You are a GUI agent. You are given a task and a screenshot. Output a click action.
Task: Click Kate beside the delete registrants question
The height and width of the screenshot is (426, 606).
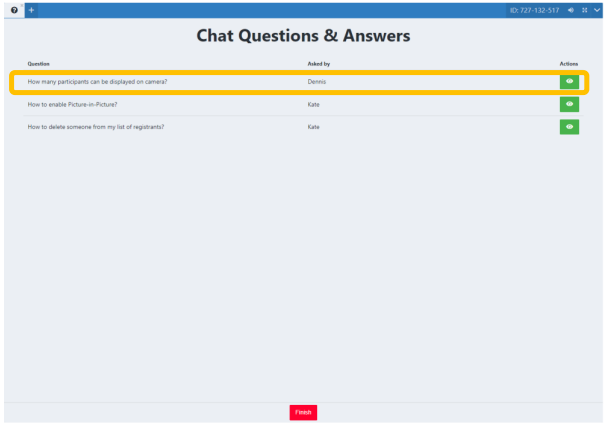tap(313, 127)
